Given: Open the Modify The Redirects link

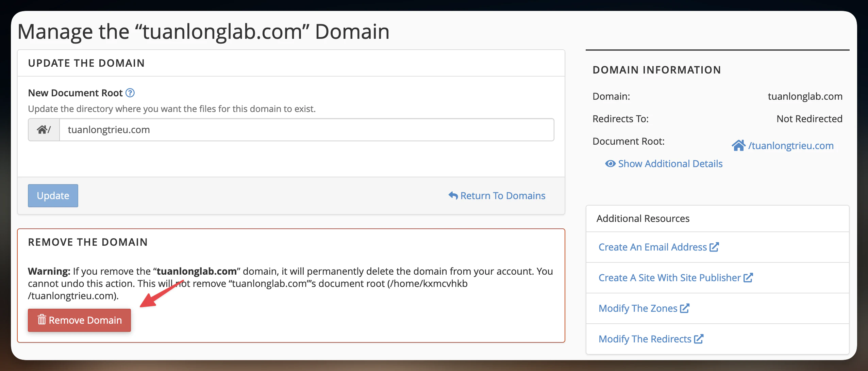Looking at the screenshot, I should coord(645,339).
